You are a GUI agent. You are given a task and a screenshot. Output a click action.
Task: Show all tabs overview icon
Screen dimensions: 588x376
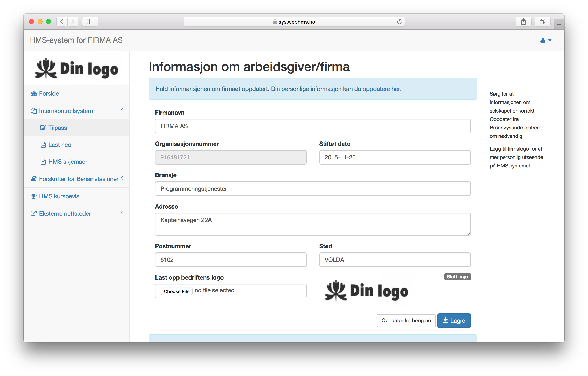[542, 22]
